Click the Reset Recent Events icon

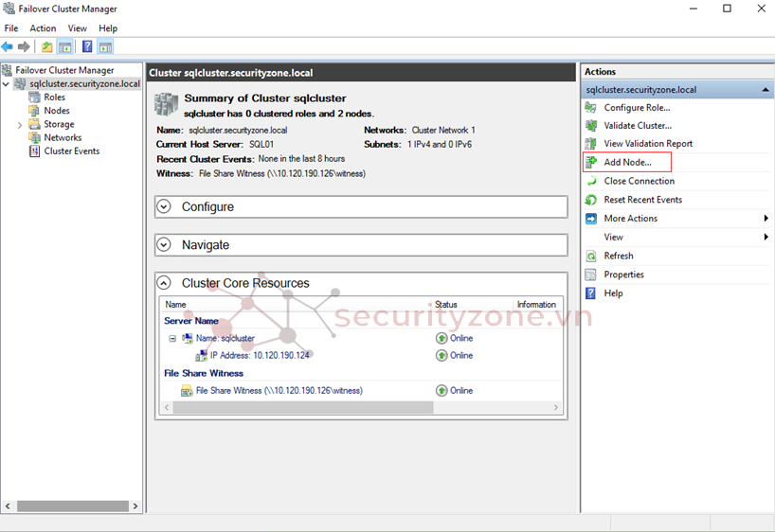pos(591,200)
